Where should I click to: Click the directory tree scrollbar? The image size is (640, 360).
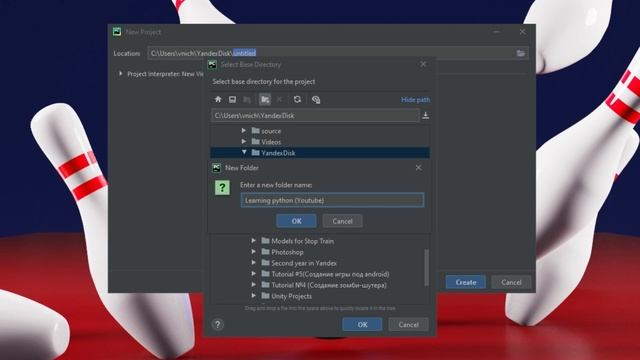(427, 267)
